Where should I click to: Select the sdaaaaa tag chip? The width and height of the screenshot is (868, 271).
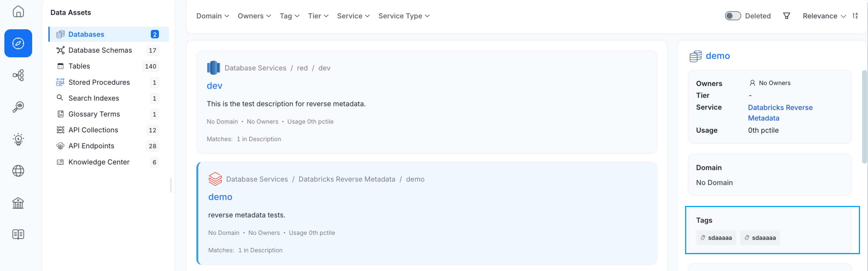tap(716, 237)
